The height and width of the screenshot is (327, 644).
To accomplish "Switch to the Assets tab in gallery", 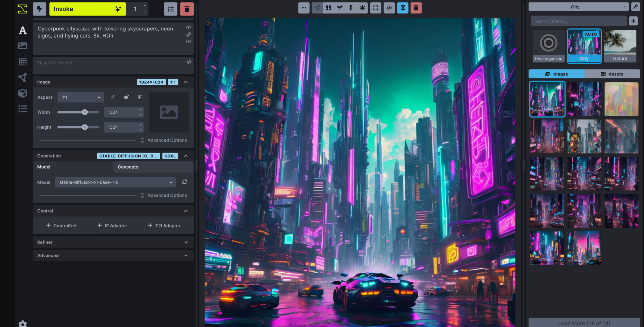I will [612, 74].
